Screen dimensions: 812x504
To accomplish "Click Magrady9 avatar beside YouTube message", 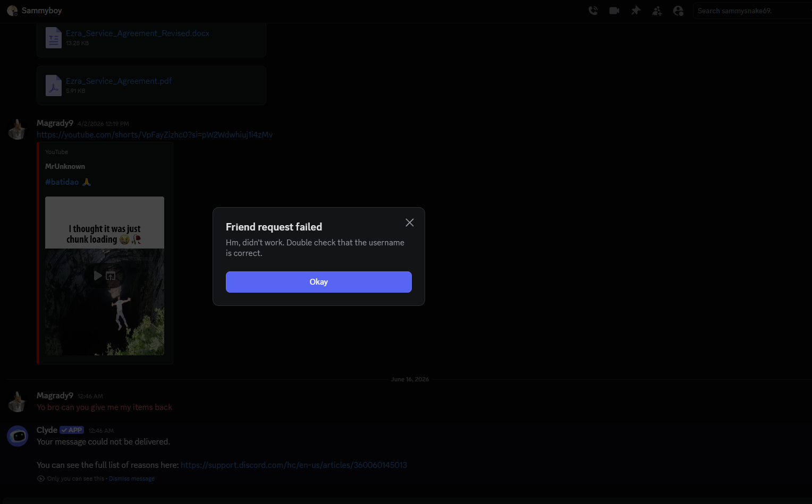I will coord(18,129).
